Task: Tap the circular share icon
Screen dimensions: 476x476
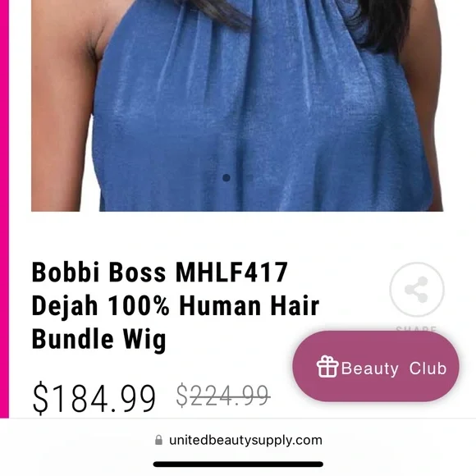Action: click(417, 290)
